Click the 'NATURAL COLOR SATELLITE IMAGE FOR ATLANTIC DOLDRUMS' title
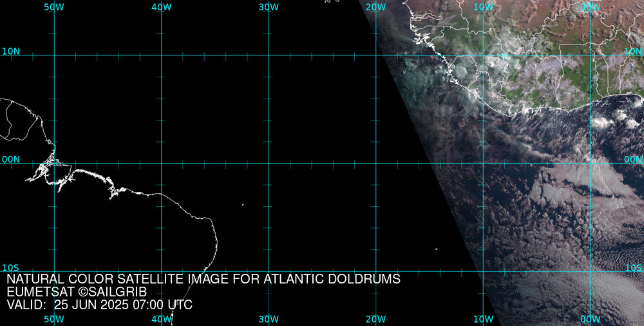The height and width of the screenshot is (326, 644). (x=204, y=279)
